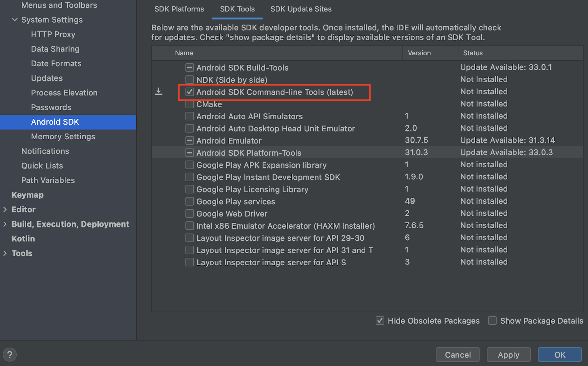Viewport: 588px width, 366px height.
Task: Confirm with the OK button
Action: [560, 355]
